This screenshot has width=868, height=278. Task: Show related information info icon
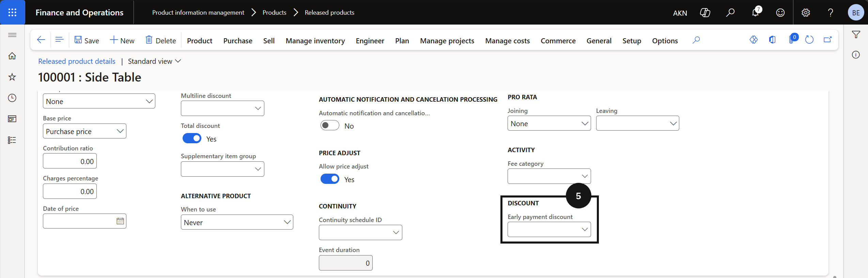coord(856,55)
